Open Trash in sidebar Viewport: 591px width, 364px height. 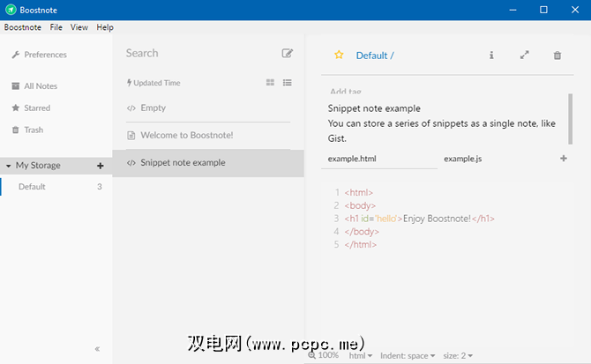point(27,130)
